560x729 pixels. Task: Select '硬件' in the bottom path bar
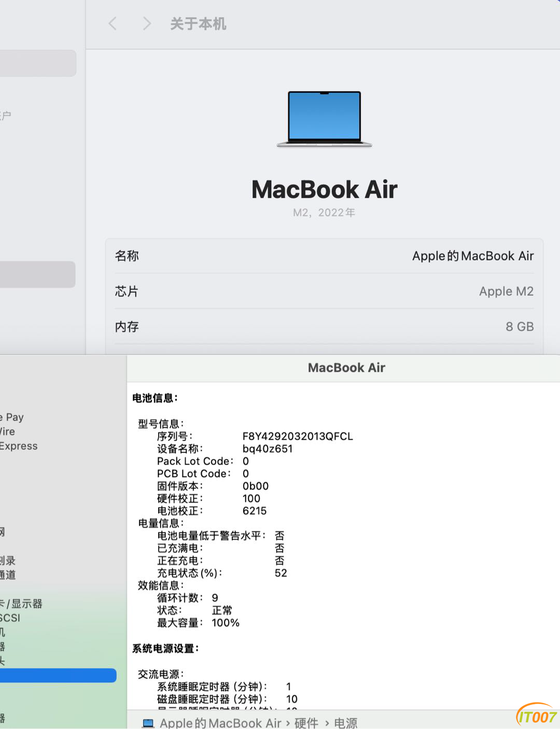(306, 723)
